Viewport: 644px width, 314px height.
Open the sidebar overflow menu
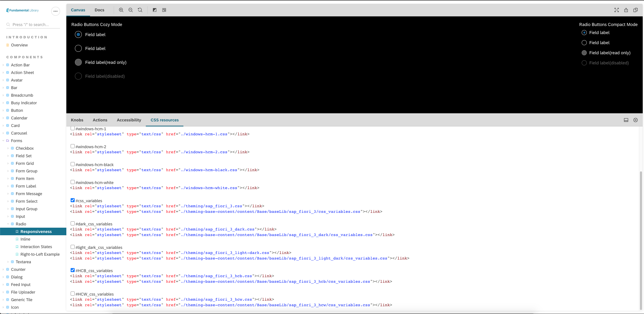point(55,11)
